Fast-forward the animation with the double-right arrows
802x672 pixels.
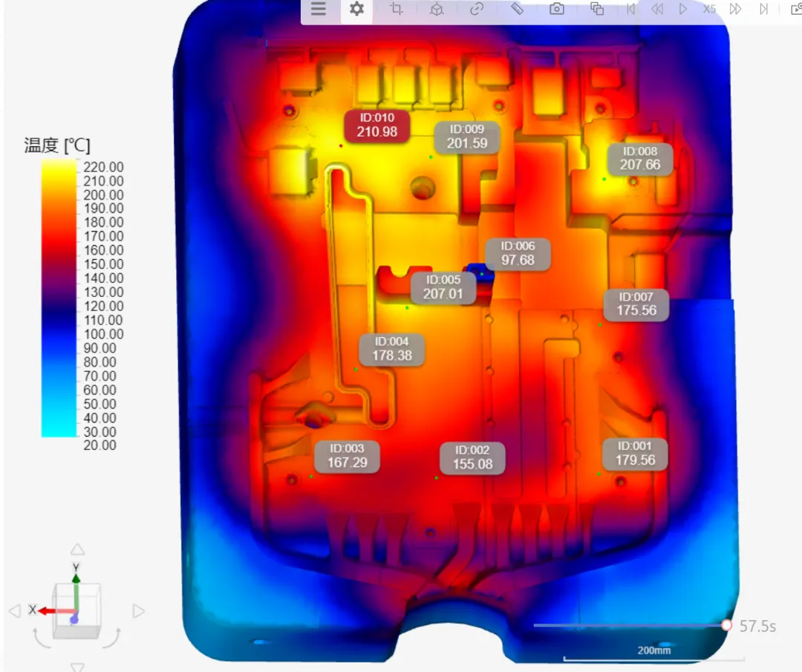click(735, 9)
